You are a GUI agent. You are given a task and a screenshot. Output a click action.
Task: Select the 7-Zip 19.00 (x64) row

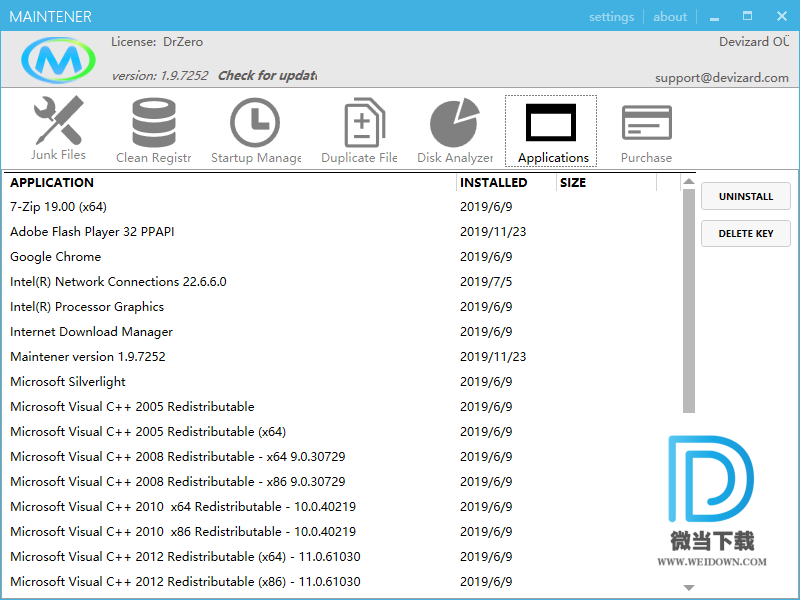[x=342, y=207]
